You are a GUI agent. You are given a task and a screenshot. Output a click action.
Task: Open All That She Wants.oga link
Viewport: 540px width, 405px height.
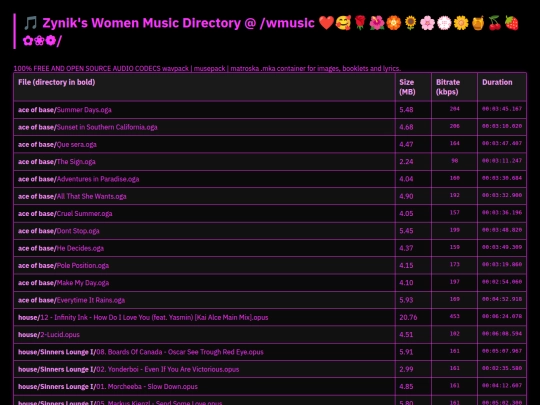91,196
